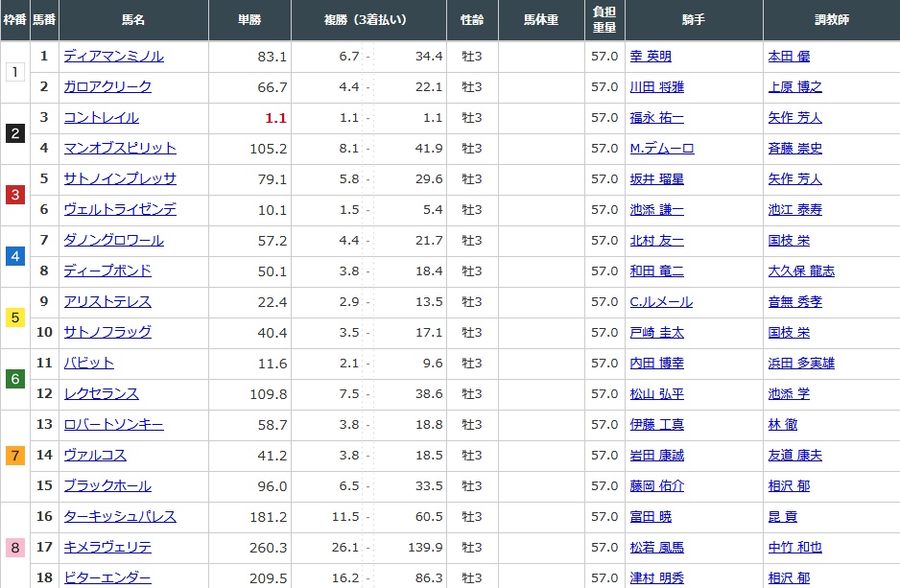Open trainer 池江 泰寿 page

794,210
